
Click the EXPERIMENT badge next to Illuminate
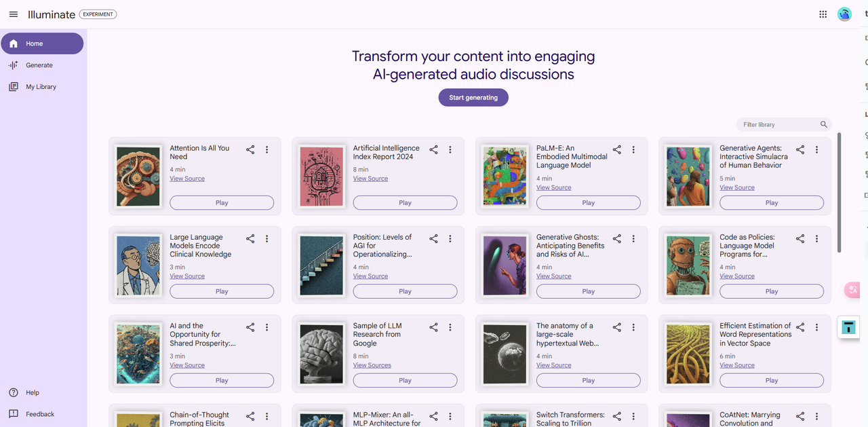pyautogui.click(x=98, y=14)
